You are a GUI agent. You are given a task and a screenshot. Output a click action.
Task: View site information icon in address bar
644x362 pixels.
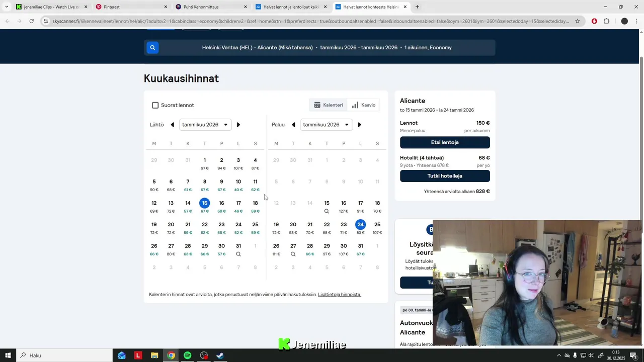point(46,21)
